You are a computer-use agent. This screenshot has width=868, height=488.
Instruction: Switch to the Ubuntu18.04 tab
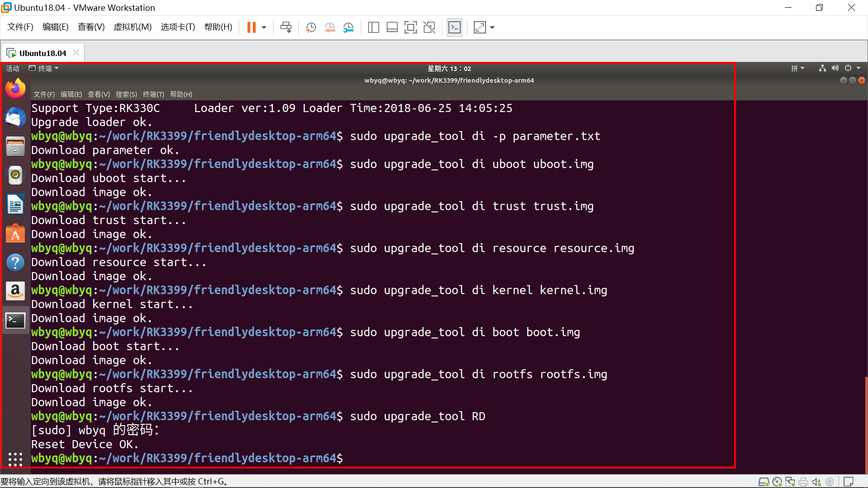point(42,53)
